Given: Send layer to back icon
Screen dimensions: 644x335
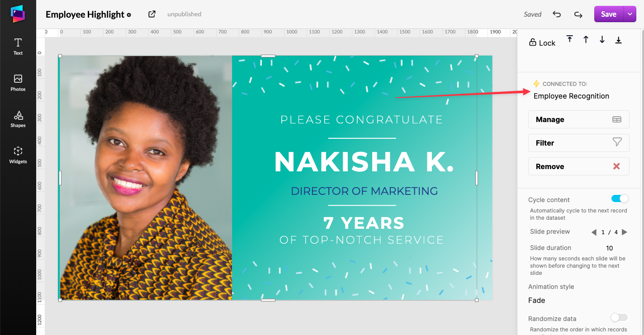Looking at the screenshot, I should [x=618, y=39].
